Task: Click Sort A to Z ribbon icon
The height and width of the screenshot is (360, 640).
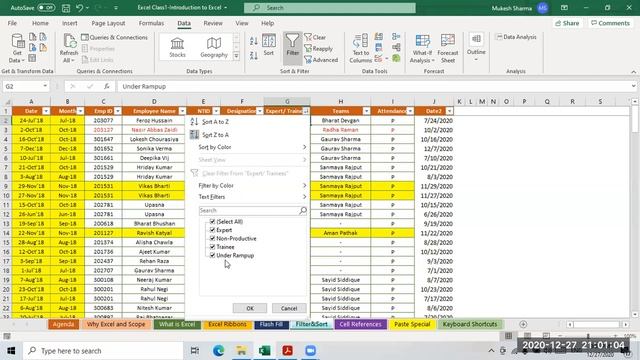Action: tap(253, 41)
